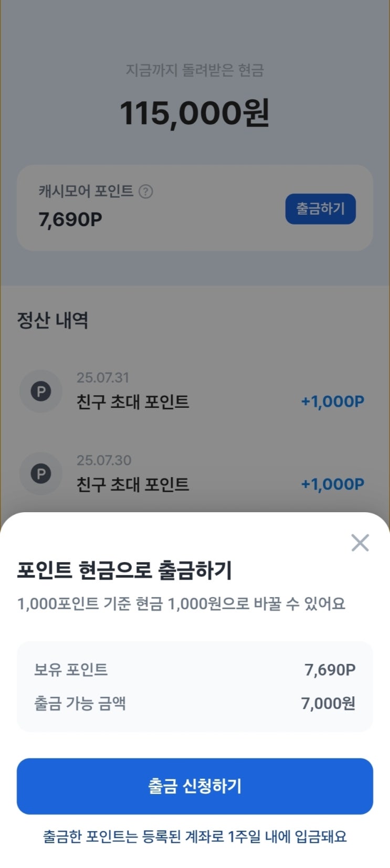Viewport: 390px width, 868px height.
Task: Tap +1,000P amount on the 25.07.30 entry
Action: pos(332,484)
